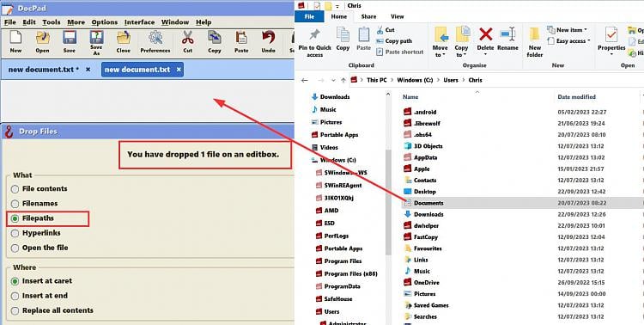Image resolution: width=644 pixels, height=325 pixels.
Task: Open Explorer's File tab
Action: click(309, 16)
